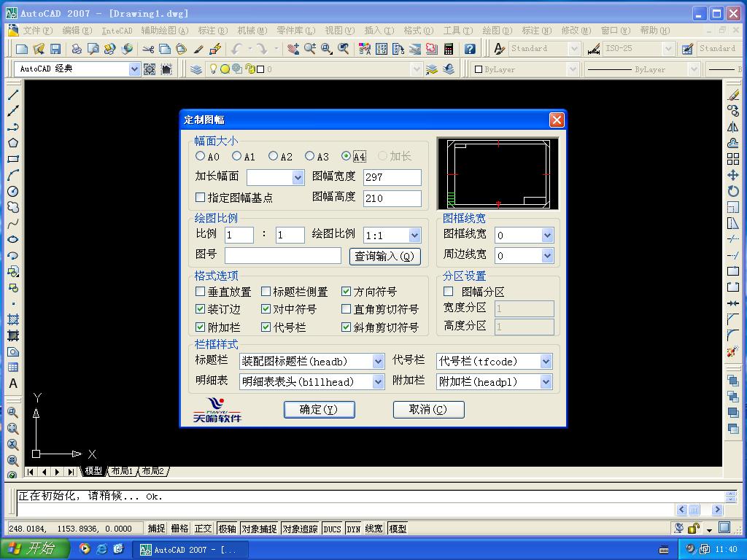747x560 pixels.
Task: Open the InteCAD menu
Action: pyautogui.click(x=117, y=31)
